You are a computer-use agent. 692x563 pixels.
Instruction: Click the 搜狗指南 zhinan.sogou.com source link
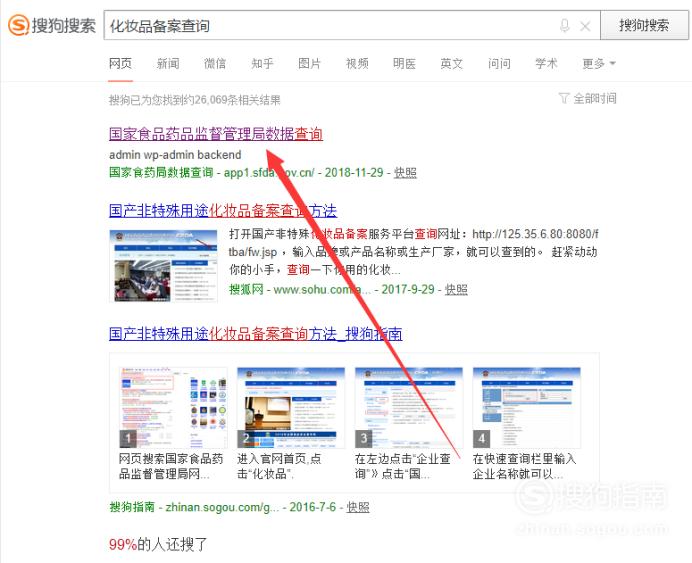[194, 507]
